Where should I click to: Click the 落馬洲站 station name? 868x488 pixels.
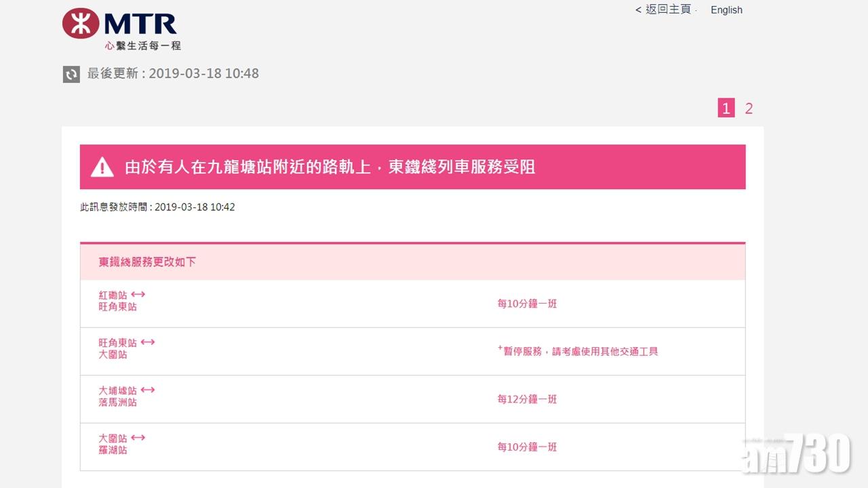pos(117,402)
